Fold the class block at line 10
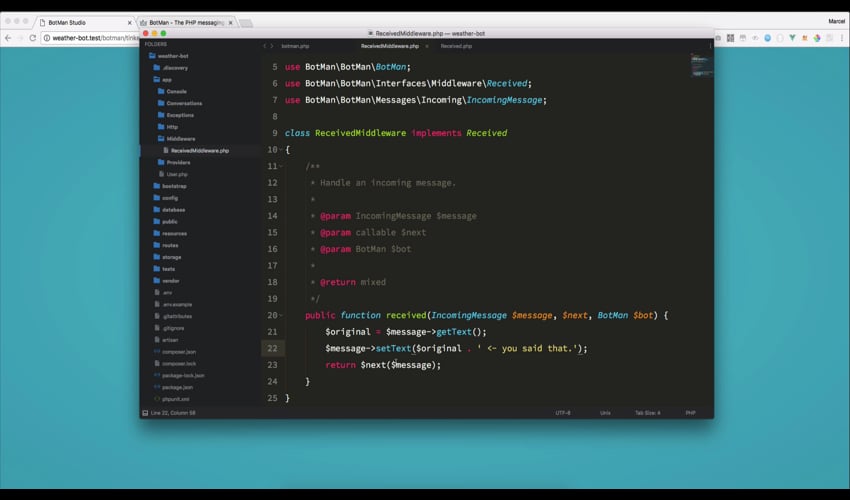850x500 pixels. (x=281, y=150)
